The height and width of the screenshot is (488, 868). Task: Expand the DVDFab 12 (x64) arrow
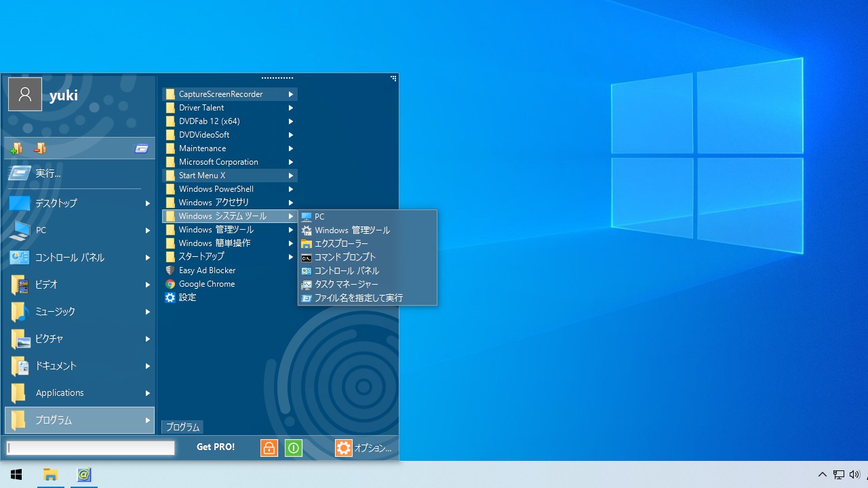290,121
